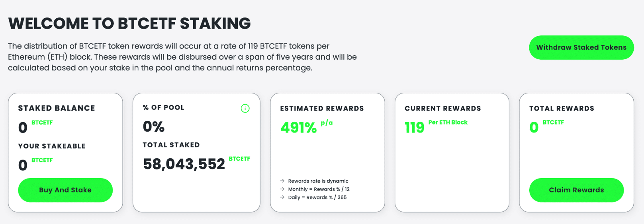Image resolution: width=644 pixels, height=224 pixels.
Task: Click the arrow beside Monthly rewards formula
Action: [x=282, y=189]
